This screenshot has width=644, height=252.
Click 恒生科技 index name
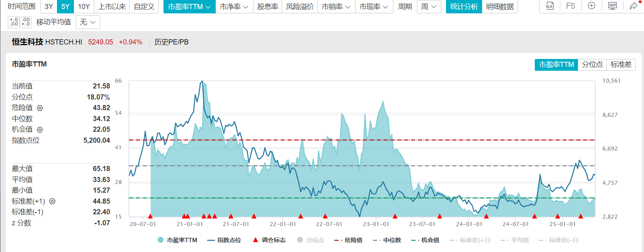coord(28,42)
